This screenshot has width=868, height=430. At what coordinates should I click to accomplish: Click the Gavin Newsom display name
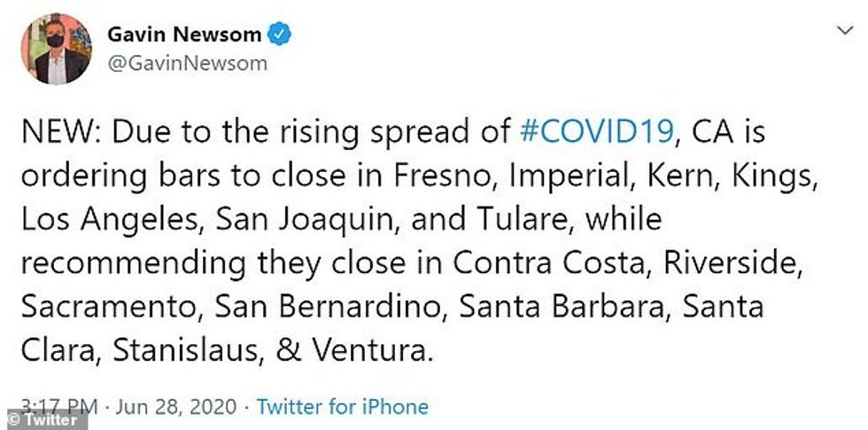184,35
